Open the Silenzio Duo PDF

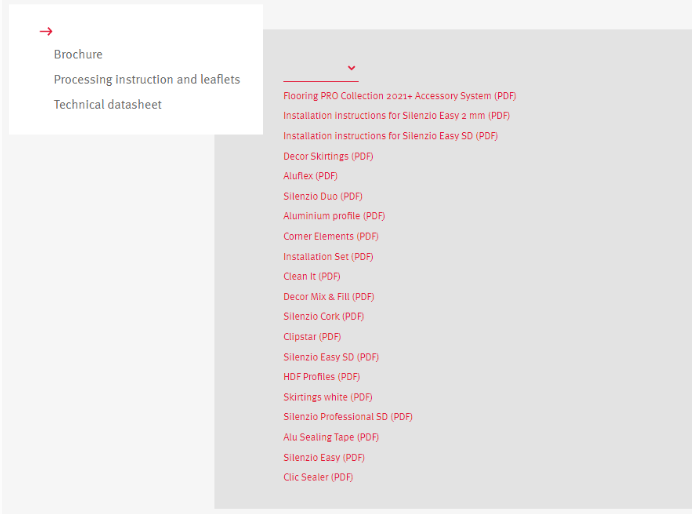(323, 196)
